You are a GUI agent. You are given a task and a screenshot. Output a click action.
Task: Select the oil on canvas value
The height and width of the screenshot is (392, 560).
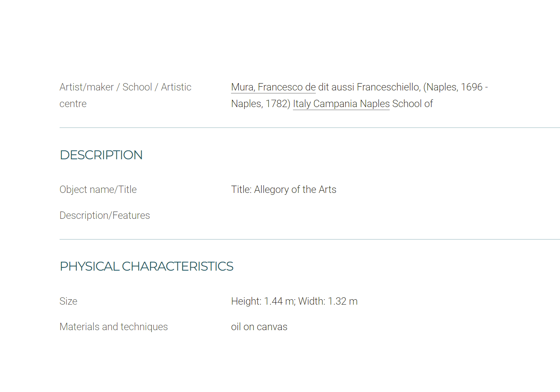click(259, 327)
